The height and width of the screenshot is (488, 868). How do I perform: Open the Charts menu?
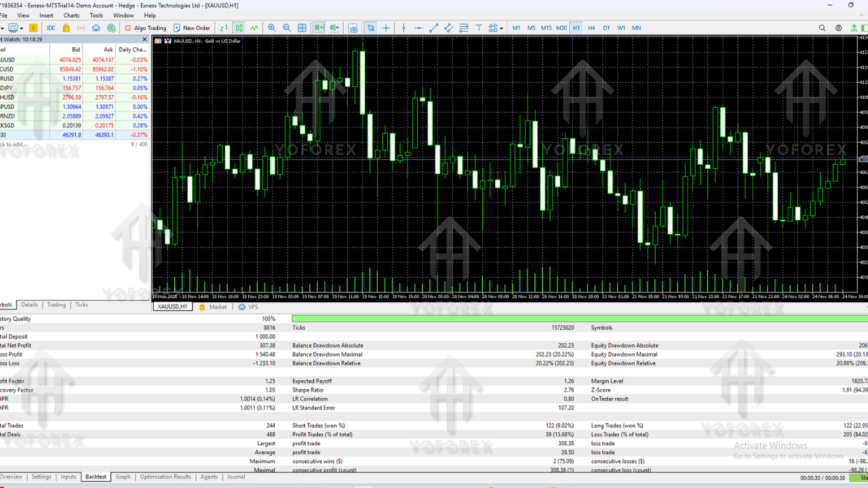pyautogui.click(x=71, y=15)
